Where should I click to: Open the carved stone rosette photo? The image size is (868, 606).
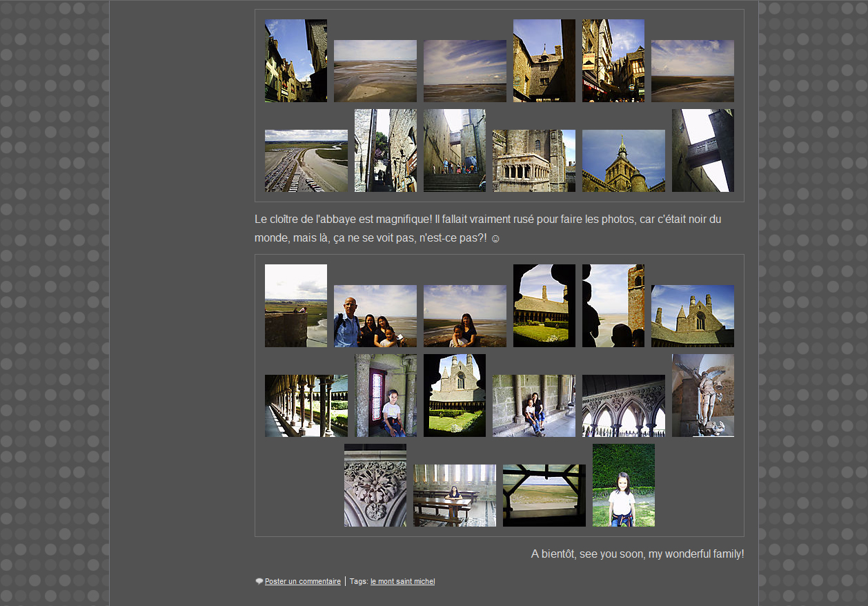375,485
